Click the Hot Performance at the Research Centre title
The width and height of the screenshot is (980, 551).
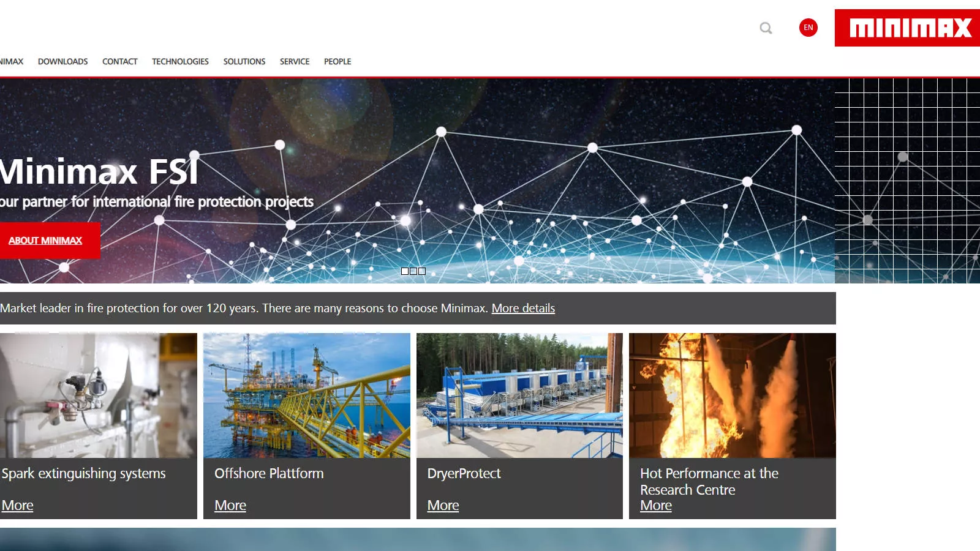click(709, 481)
